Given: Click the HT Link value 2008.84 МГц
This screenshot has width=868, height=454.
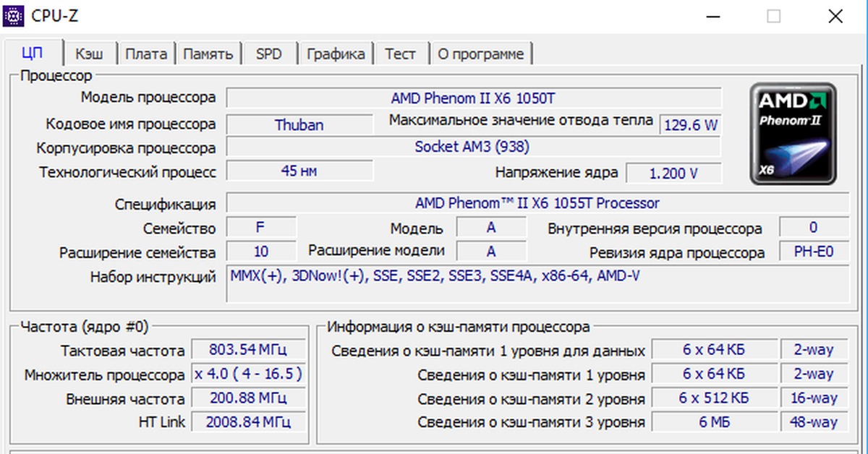Looking at the screenshot, I should [x=249, y=421].
